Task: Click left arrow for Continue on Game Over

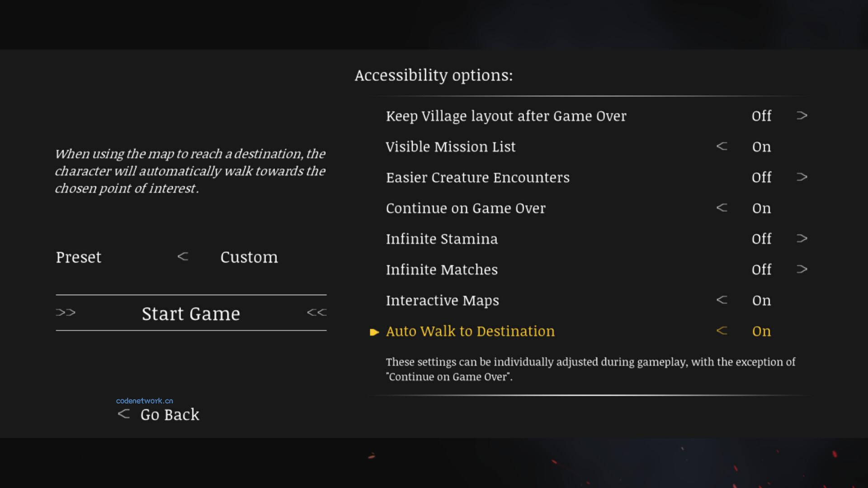Action: click(722, 208)
